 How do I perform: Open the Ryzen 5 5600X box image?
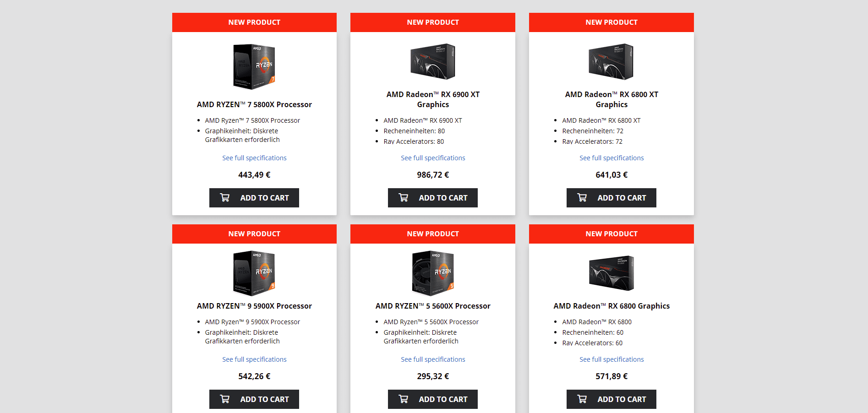tap(433, 273)
